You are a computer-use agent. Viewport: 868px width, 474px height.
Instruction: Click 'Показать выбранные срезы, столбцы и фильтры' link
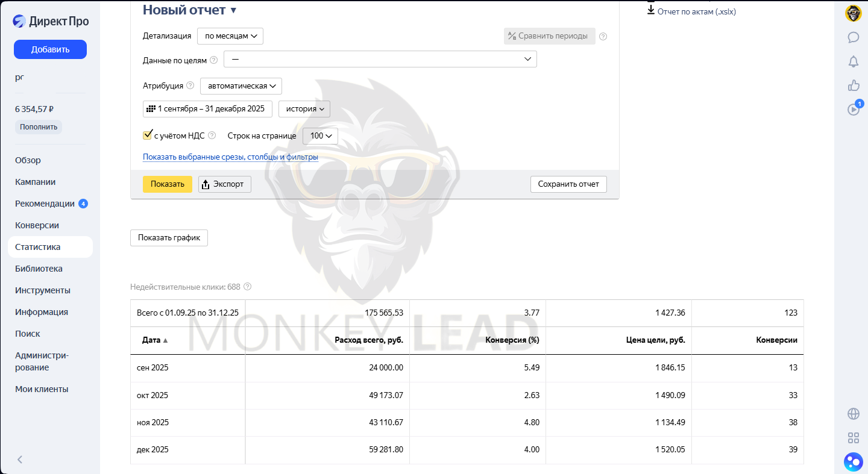pyautogui.click(x=230, y=157)
